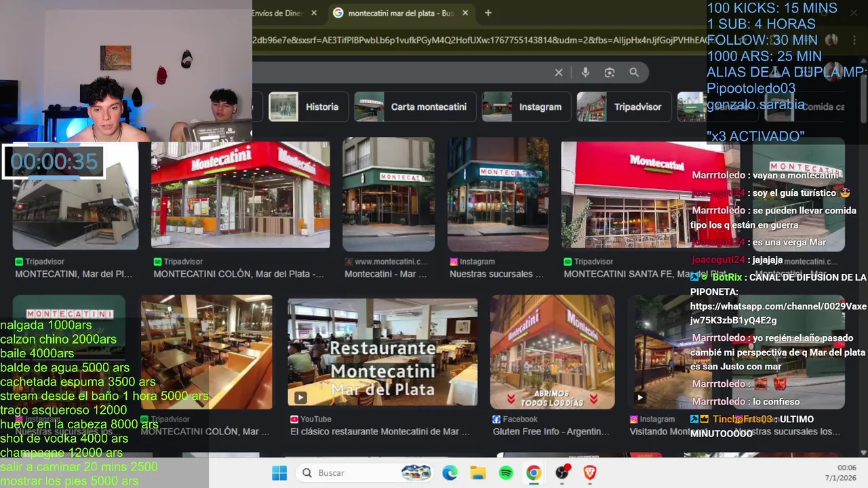Click the browser address bar URL
Screen dimensions: 868x488
pos(478,40)
